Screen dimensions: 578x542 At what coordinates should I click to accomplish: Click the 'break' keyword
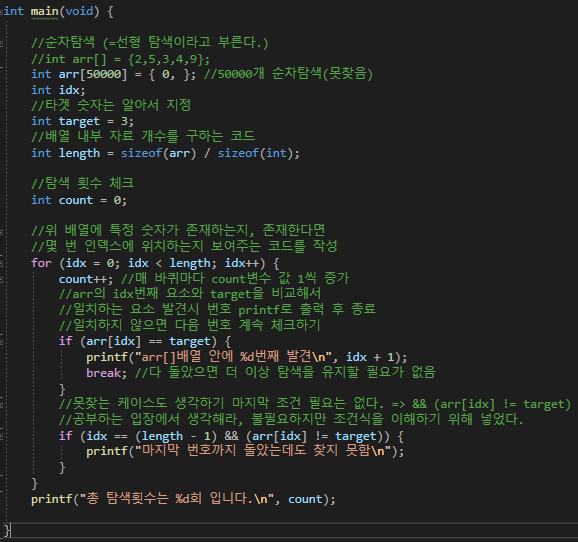pyautogui.click(x=104, y=373)
